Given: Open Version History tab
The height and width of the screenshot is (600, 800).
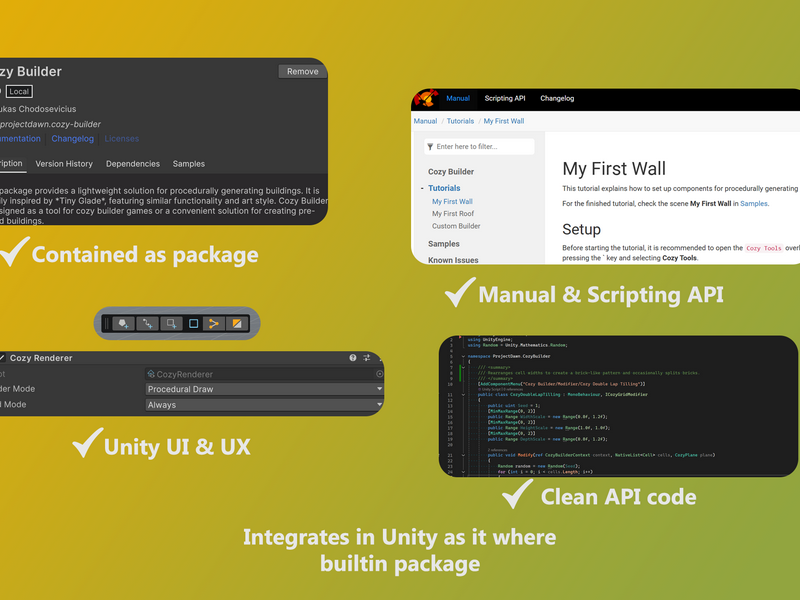Looking at the screenshot, I should point(64,164).
